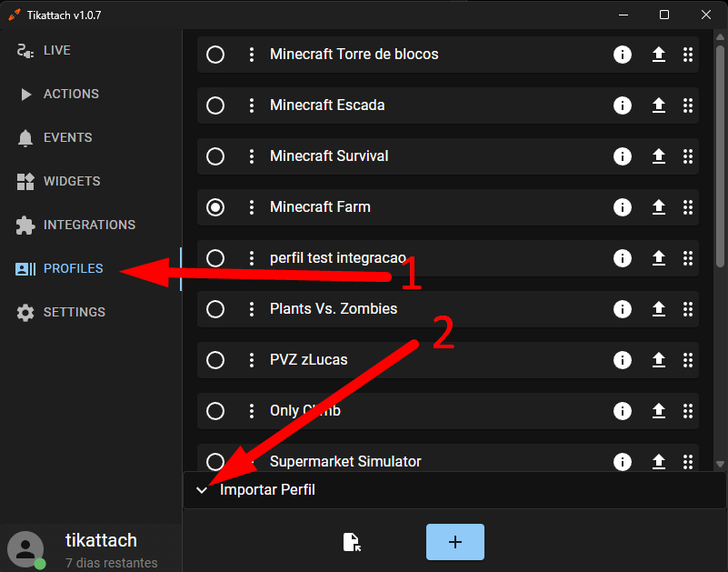Activate the perfil test integracao radio button
728x572 pixels.
point(215,258)
